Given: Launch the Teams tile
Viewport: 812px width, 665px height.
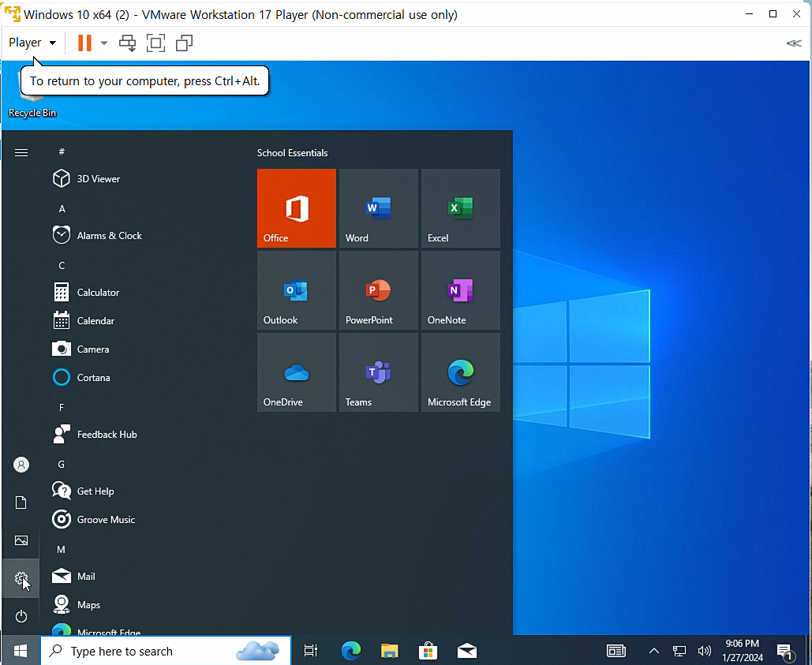Looking at the screenshot, I should (379, 372).
